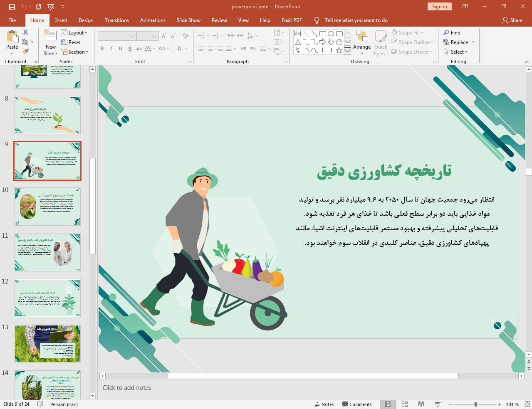Click Find in Editing group

coord(452,33)
